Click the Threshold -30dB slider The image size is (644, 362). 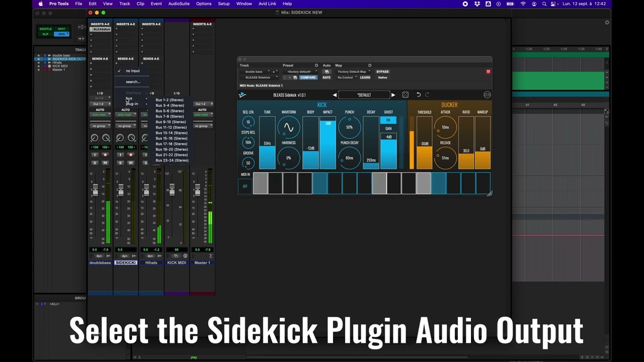pos(424,143)
